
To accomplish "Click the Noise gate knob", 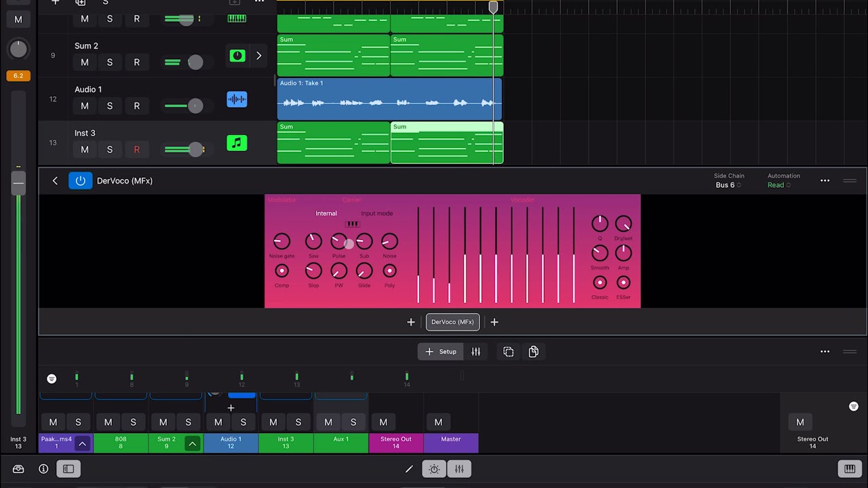I will [281, 241].
